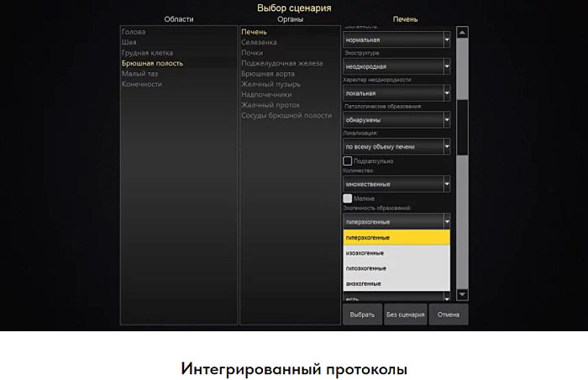Click the scrollbar up arrow icon
Image resolution: width=588 pixels, height=380 pixels.
click(462, 33)
